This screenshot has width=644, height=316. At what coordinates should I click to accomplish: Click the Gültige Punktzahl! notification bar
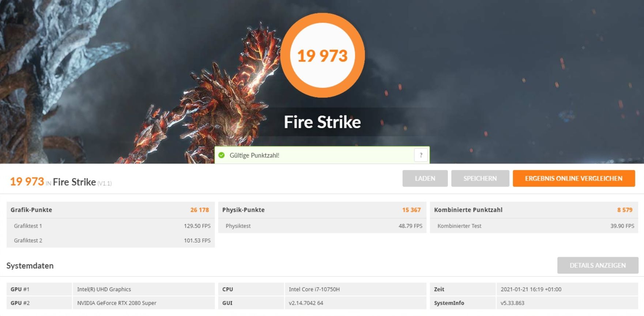(x=322, y=155)
